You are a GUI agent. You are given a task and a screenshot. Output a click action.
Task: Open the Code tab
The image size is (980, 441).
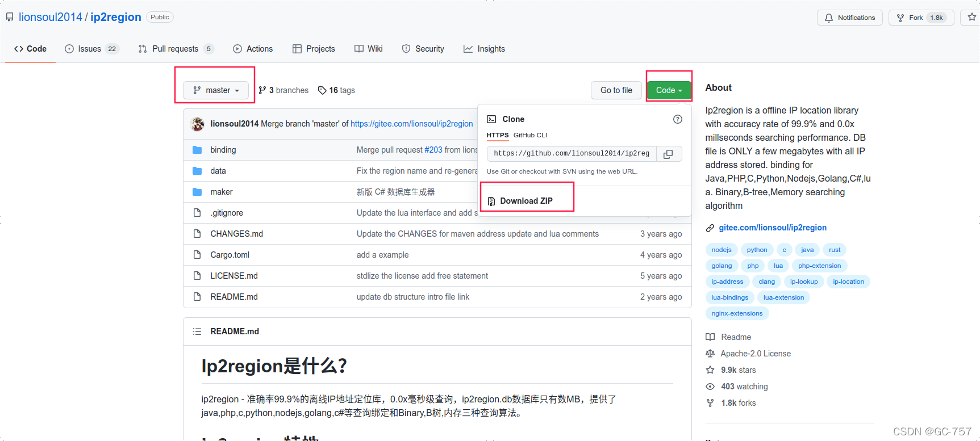pyautogui.click(x=31, y=49)
